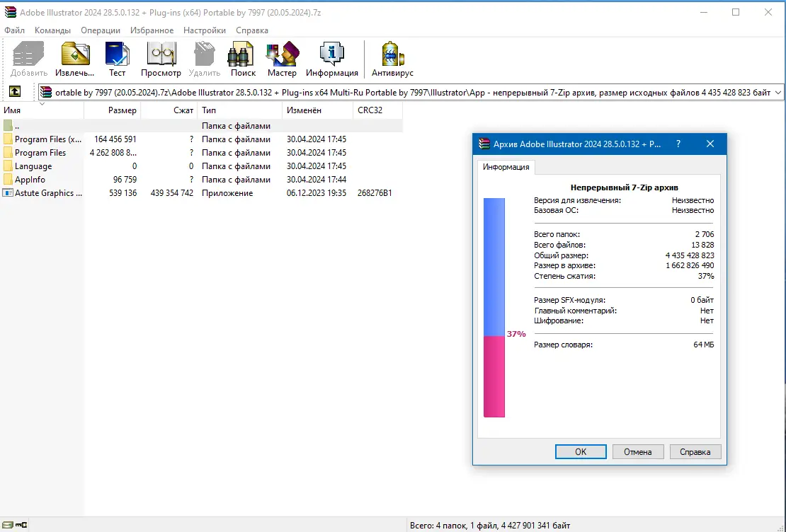Click the WinRAR archive icon in address bar
The width and height of the screenshot is (786, 532).
[x=46, y=92]
